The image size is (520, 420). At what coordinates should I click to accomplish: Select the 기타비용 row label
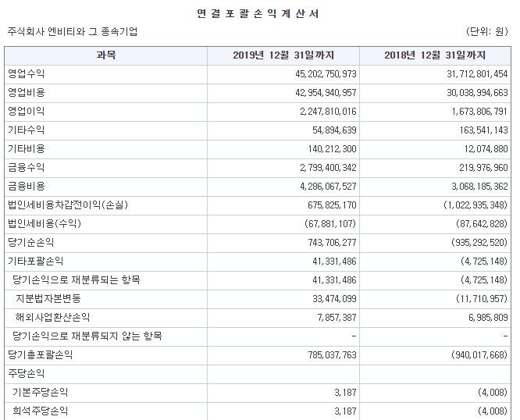27,148
